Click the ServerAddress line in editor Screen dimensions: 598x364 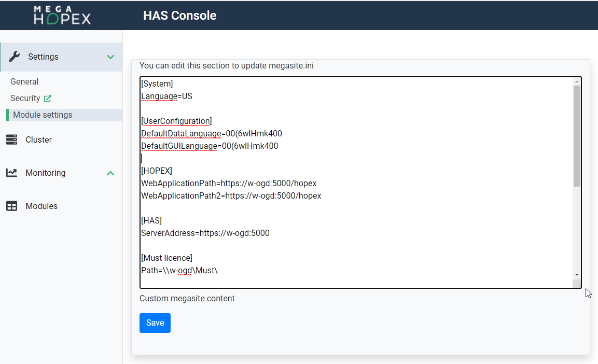[205, 233]
